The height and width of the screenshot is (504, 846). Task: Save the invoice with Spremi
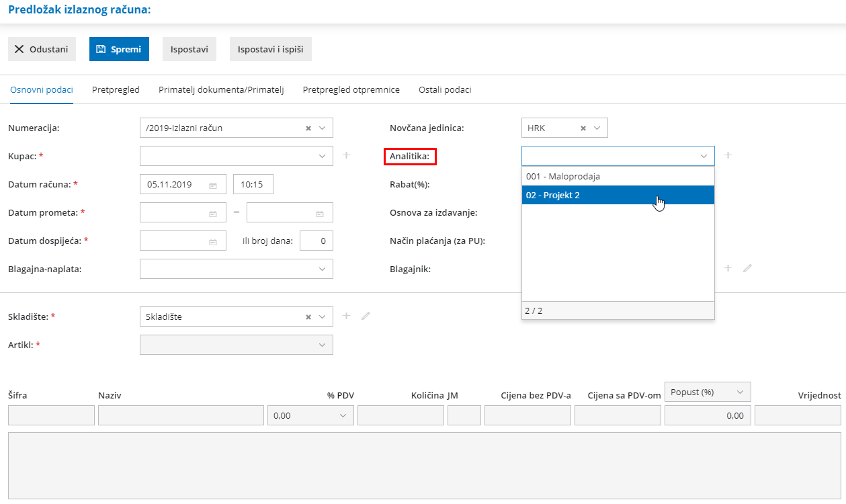[119, 49]
